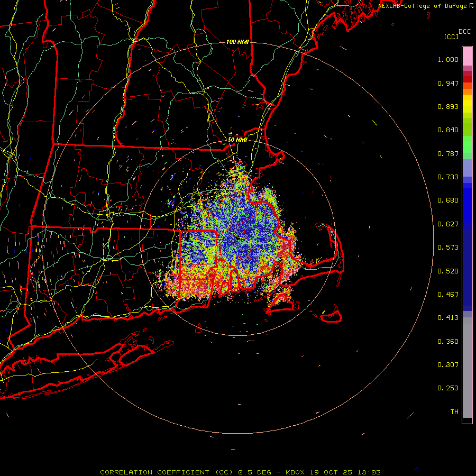Click the TH label at the scale bottom

(x=454, y=412)
